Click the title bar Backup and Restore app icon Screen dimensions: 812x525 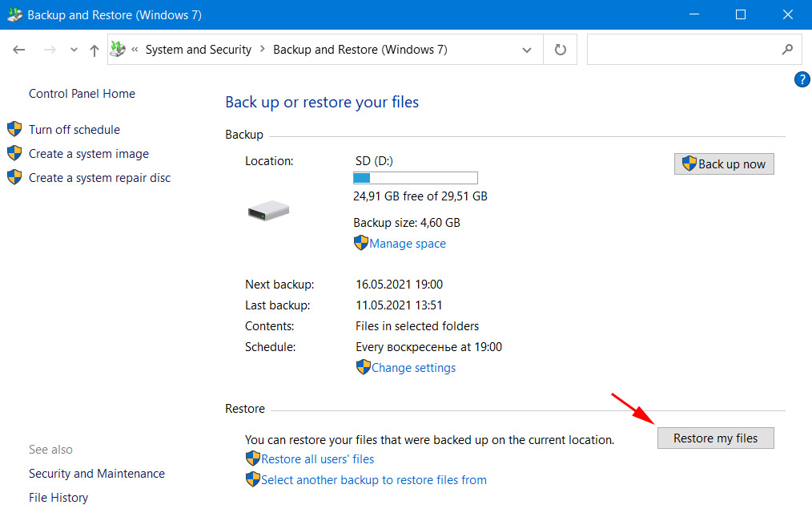tap(14, 14)
